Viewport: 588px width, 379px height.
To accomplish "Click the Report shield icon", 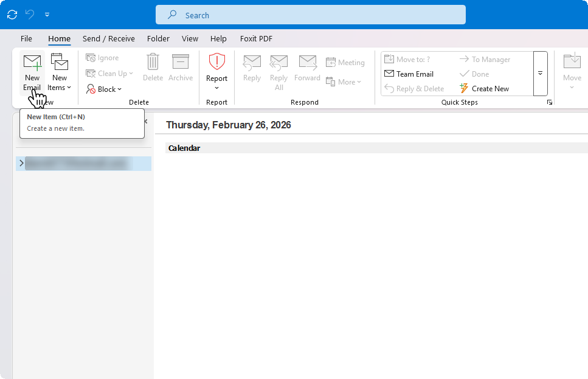I will (x=216, y=61).
